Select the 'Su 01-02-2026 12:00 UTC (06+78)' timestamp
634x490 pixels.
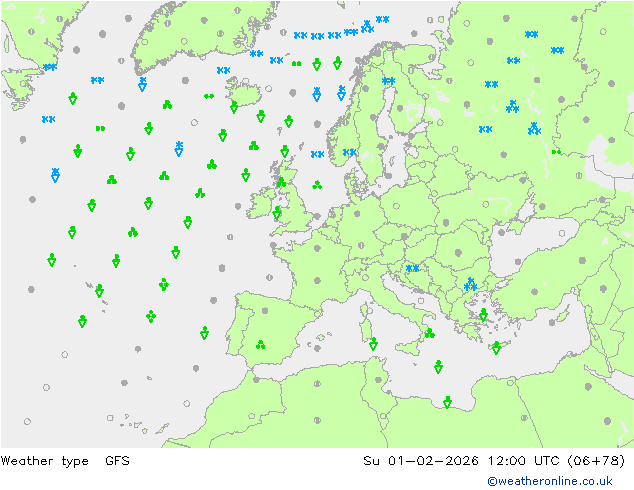tap(494, 461)
